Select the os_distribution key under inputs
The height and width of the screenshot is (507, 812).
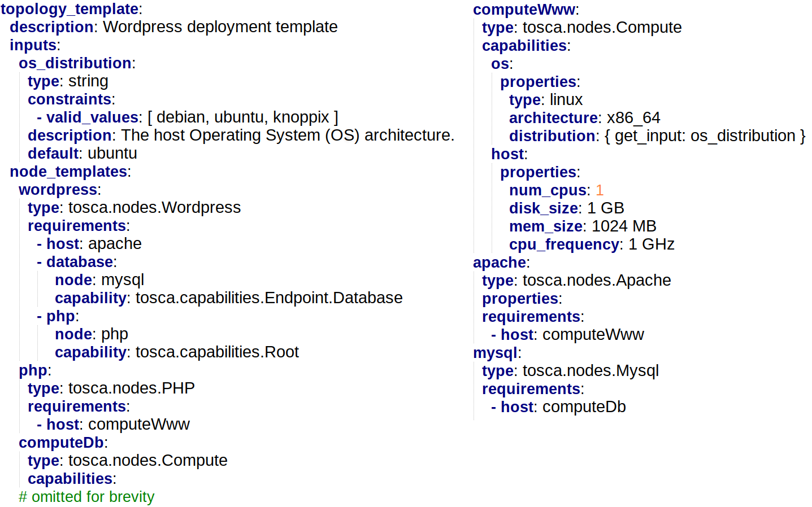[75, 63]
